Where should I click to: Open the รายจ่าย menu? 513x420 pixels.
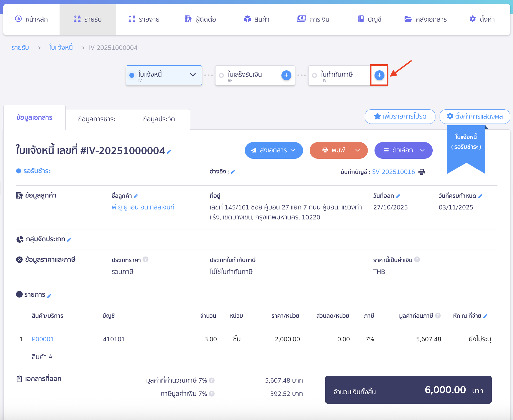click(144, 19)
